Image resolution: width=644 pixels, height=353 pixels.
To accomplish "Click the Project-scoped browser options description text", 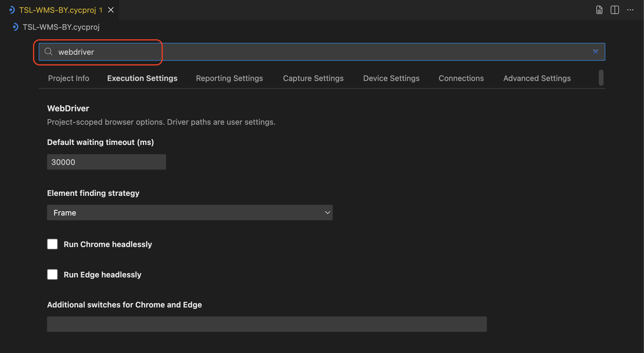I will pyautogui.click(x=161, y=122).
